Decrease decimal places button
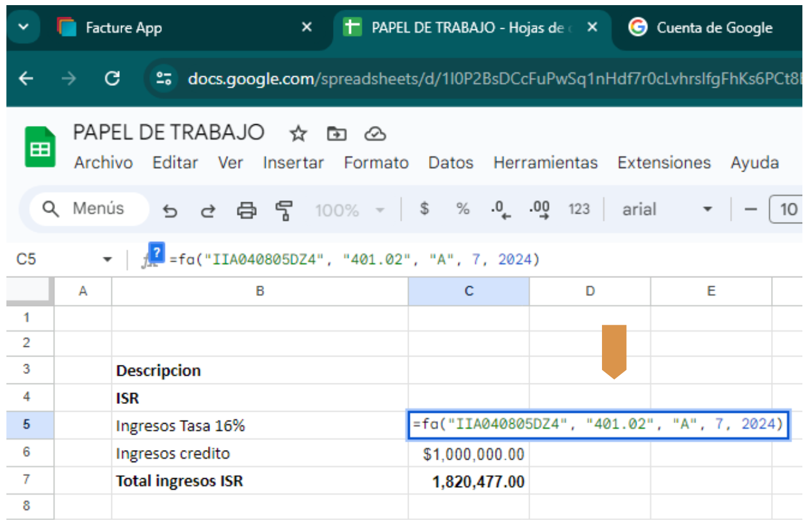The image size is (812, 530). click(x=500, y=210)
